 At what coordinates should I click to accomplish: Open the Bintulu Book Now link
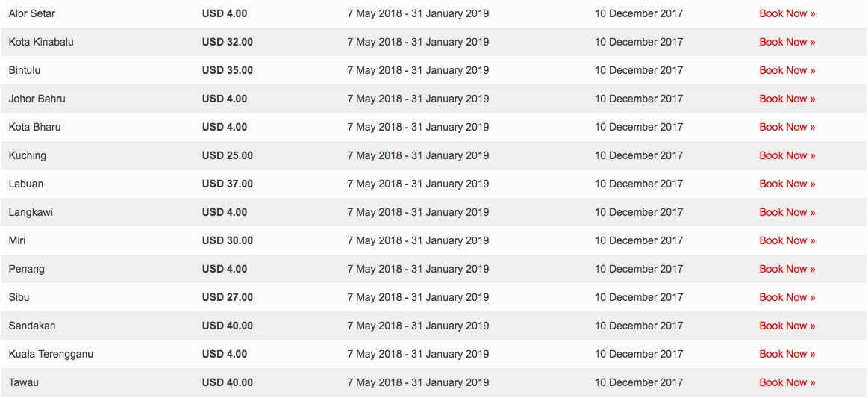787,70
